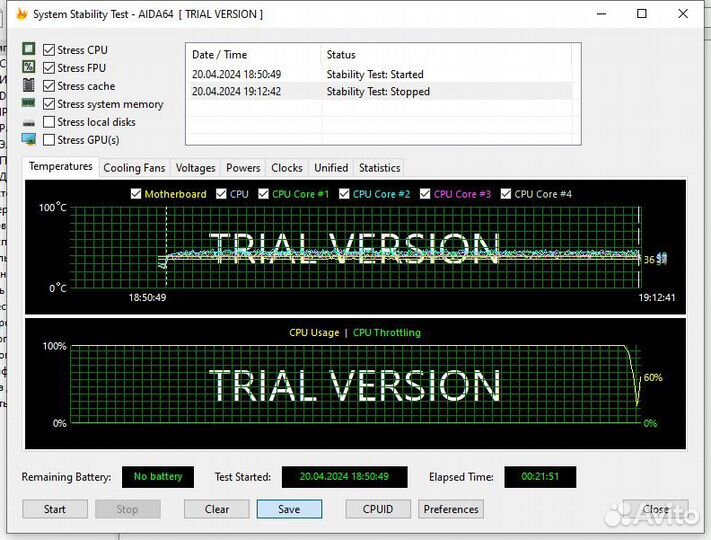
Task: Click the CPU chip icon beside Stress CPU
Action: (29, 49)
